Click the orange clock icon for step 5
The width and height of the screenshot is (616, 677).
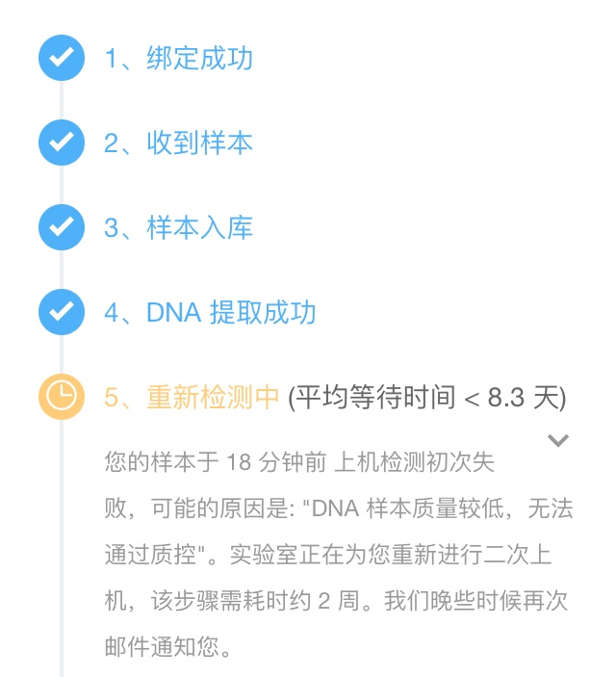point(62,397)
